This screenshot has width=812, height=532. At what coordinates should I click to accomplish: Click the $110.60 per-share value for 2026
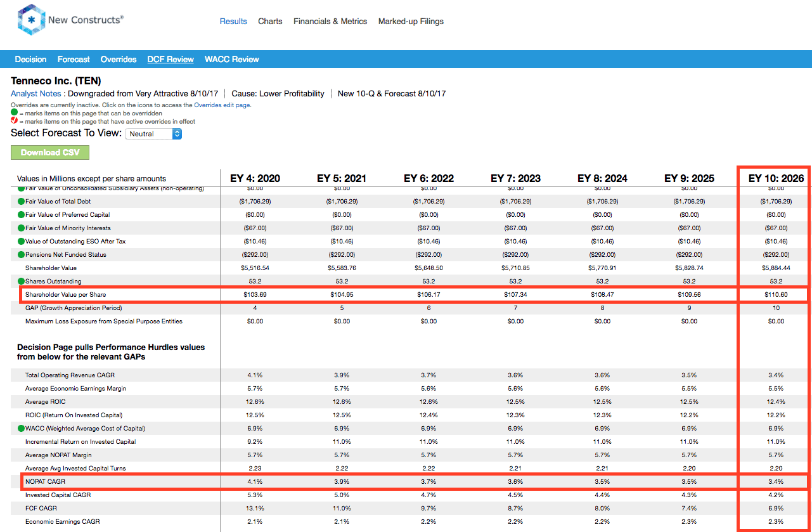click(776, 295)
